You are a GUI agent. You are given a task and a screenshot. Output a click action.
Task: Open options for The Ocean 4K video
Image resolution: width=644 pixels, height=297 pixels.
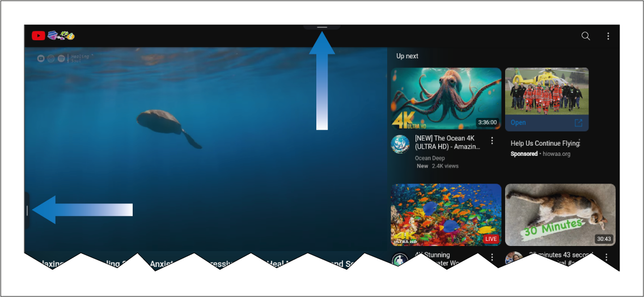click(x=492, y=141)
